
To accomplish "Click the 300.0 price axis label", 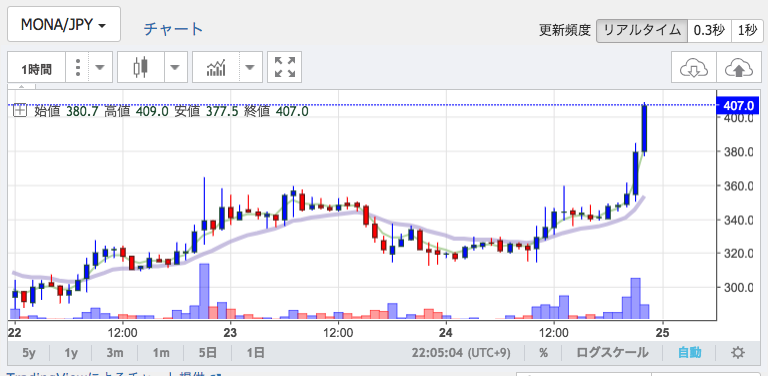I will 738,287.
